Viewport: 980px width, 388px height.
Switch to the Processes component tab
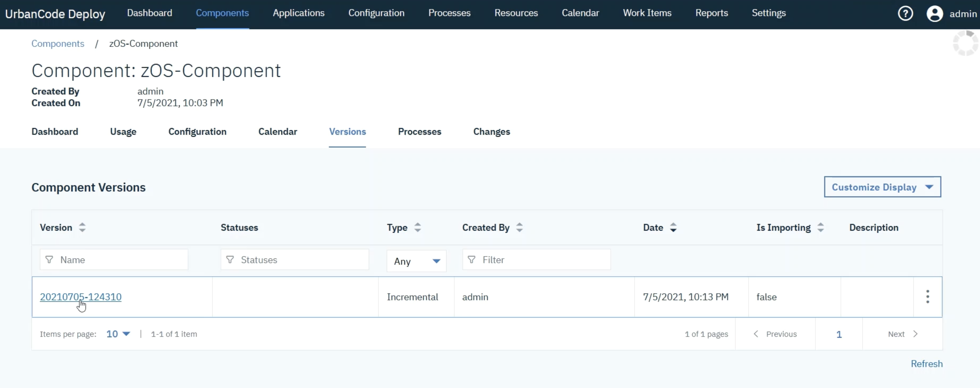[419, 131]
